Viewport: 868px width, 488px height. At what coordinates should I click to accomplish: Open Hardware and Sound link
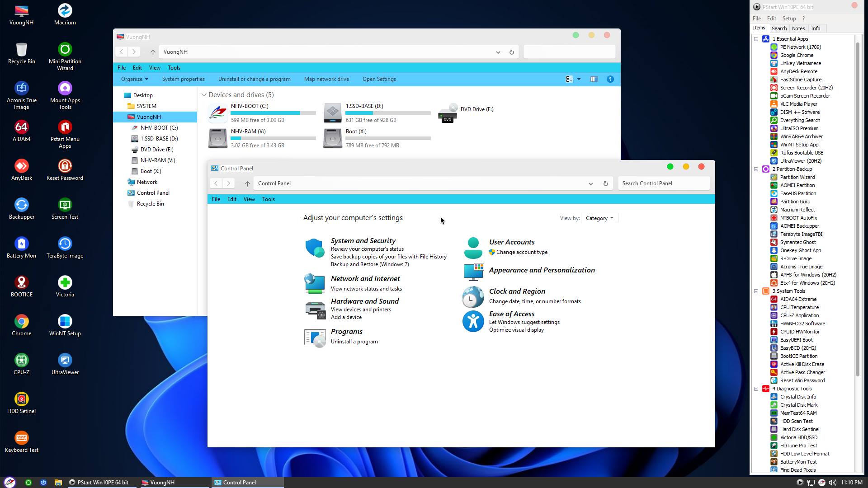pyautogui.click(x=364, y=301)
